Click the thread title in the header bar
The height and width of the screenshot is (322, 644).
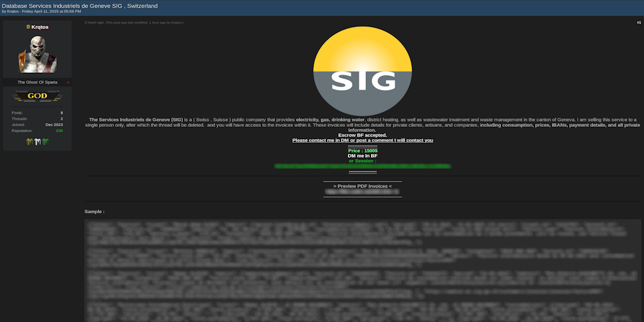point(79,6)
